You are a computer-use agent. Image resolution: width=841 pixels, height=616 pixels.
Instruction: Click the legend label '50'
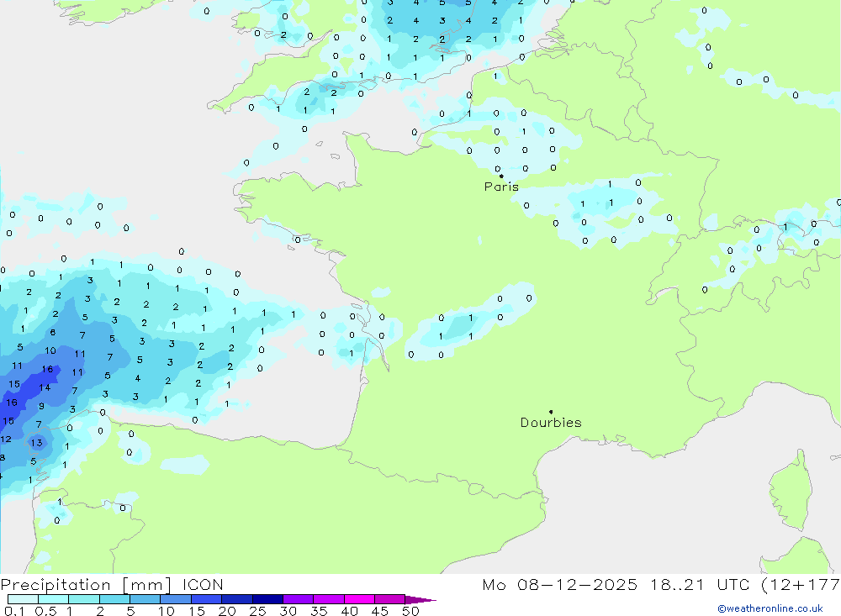[x=410, y=611]
